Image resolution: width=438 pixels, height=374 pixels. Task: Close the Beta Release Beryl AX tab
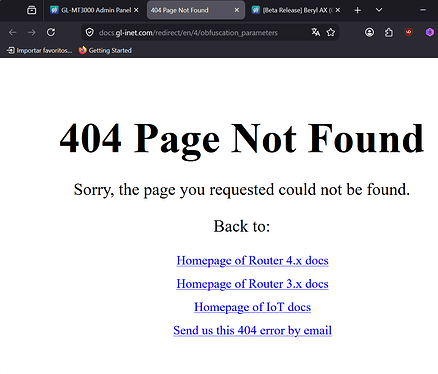point(338,10)
